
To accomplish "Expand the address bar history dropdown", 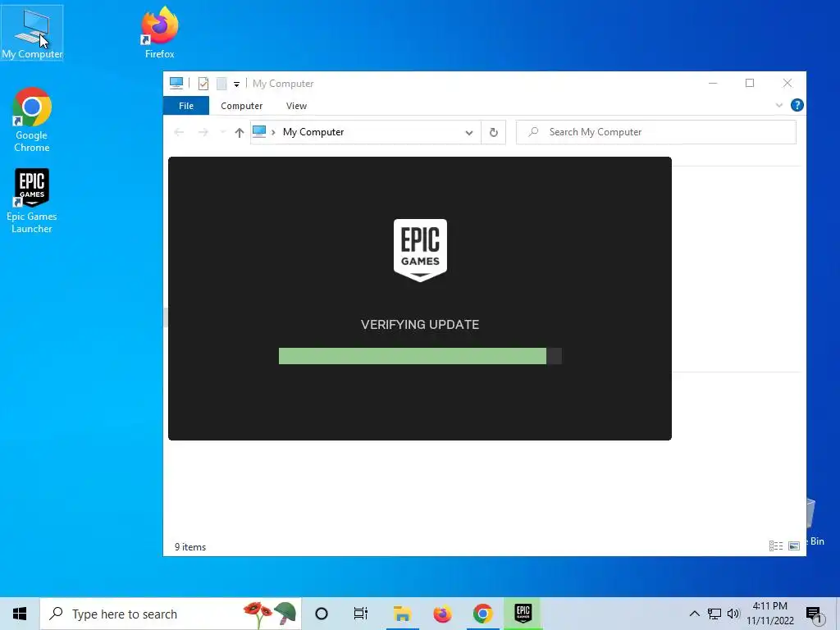I will point(469,132).
